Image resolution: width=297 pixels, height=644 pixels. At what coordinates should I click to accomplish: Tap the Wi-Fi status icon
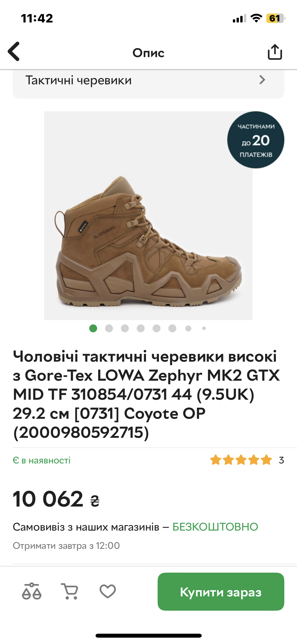tap(256, 18)
